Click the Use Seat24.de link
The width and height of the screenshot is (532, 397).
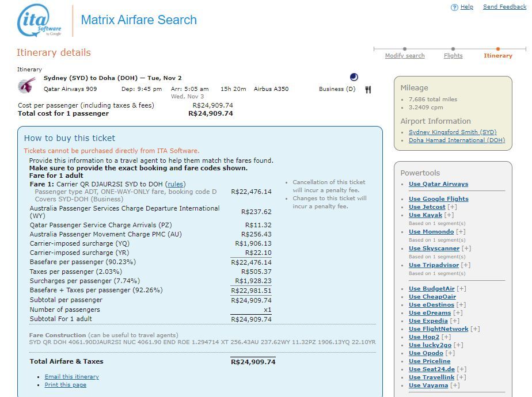coord(432,369)
